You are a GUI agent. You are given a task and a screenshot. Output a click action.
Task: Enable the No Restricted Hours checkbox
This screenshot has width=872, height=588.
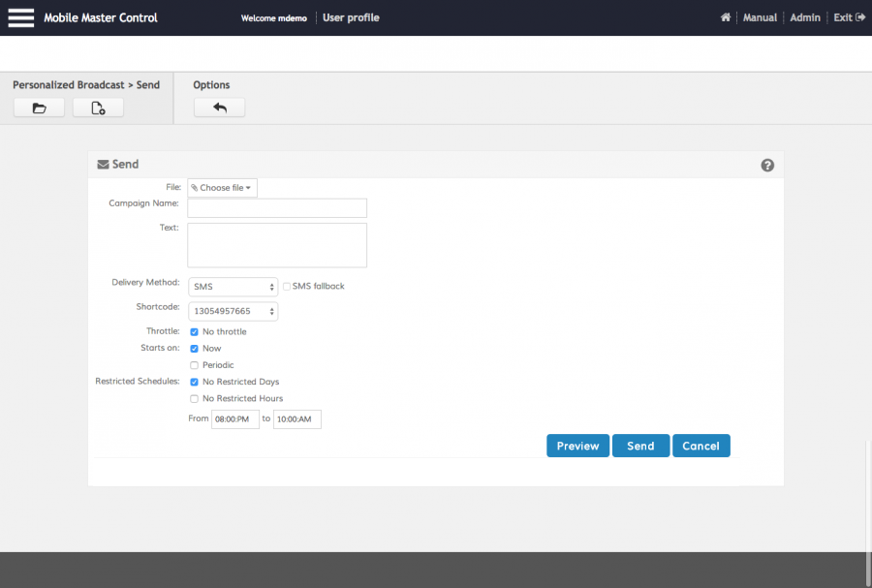pyautogui.click(x=195, y=398)
